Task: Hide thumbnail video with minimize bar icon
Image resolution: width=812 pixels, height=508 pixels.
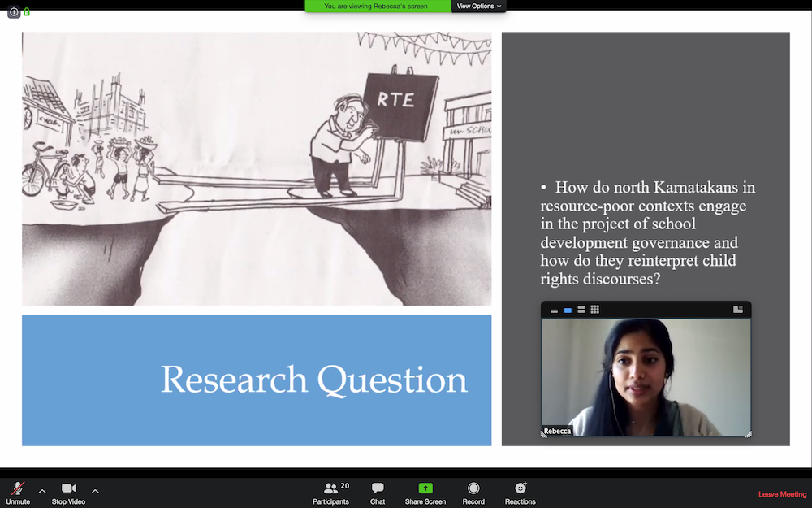Action: [x=554, y=310]
